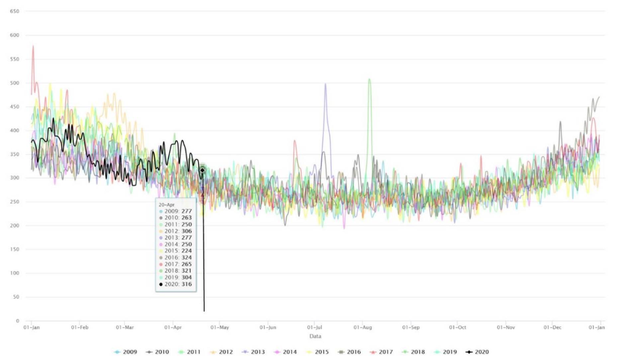Select the y-axis label 600
617x364 pixels.
[15, 35]
